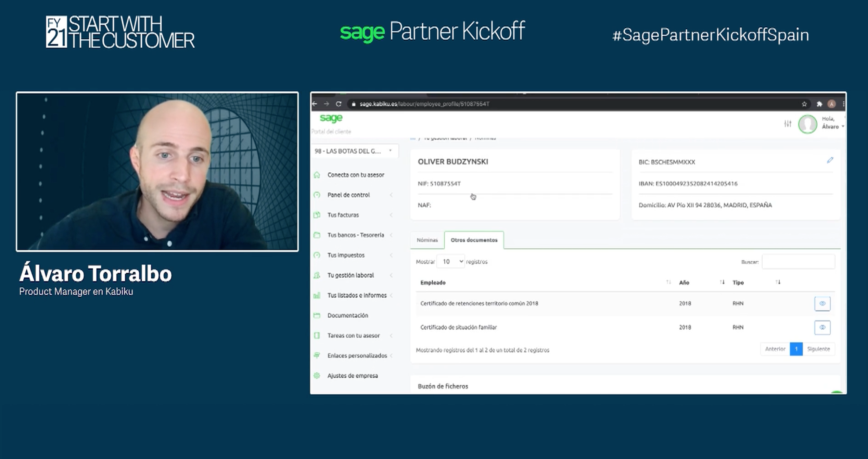This screenshot has height=459, width=868.
Task: Expand the Tus bancos - Tesorería chevron
Action: 391,235
